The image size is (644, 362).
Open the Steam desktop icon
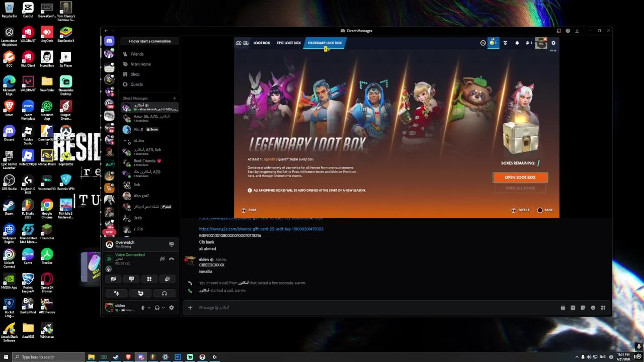click(x=9, y=207)
